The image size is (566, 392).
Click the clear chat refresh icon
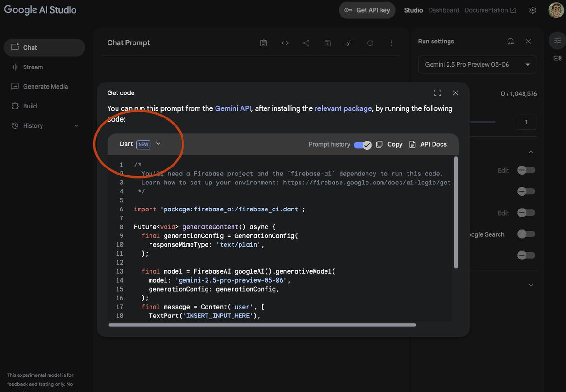click(x=370, y=43)
